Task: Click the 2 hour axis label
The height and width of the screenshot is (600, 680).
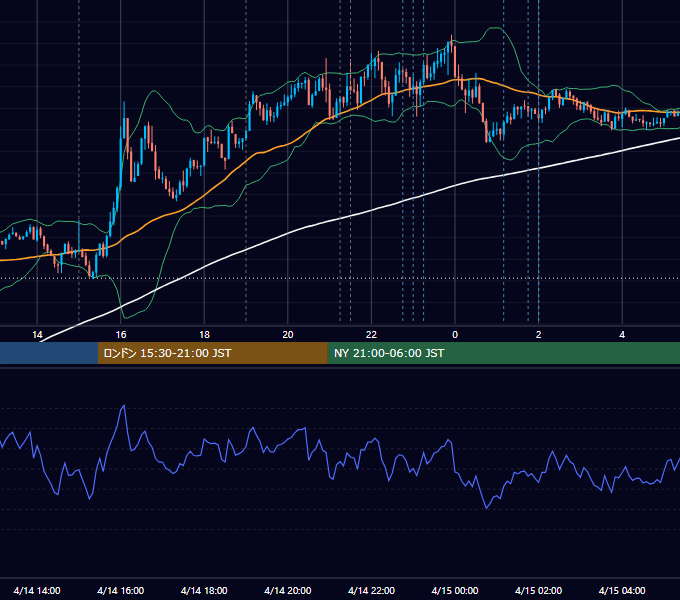Action: [x=539, y=335]
